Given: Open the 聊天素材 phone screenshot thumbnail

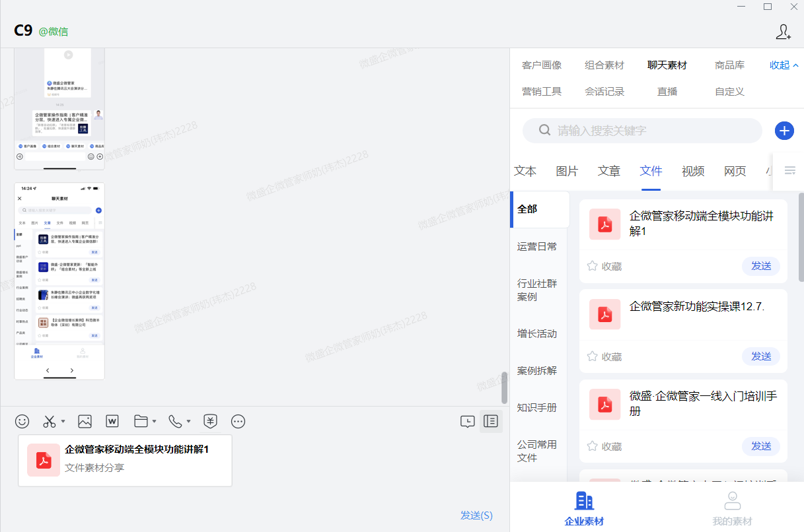Looking at the screenshot, I should tap(59, 281).
